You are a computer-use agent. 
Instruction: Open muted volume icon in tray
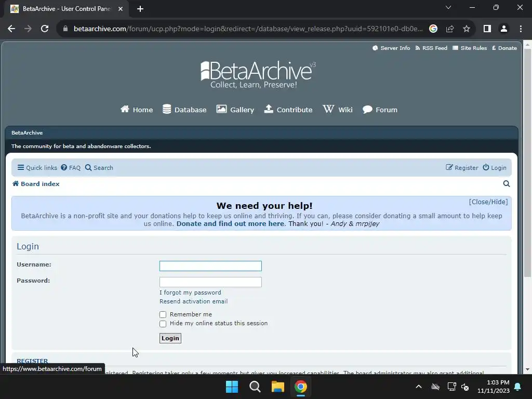pos(465,387)
